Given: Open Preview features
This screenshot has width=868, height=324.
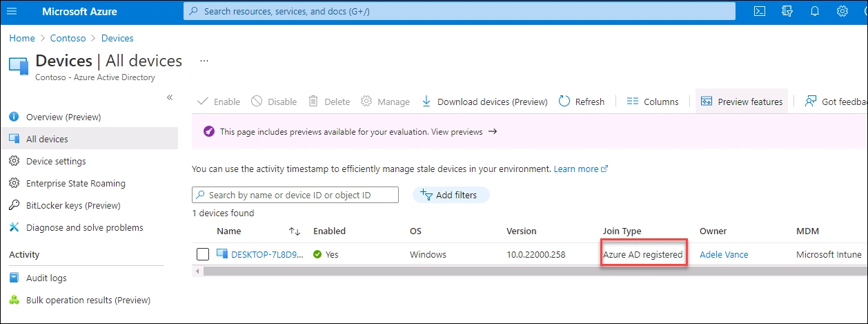Looking at the screenshot, I should point(742,102).
